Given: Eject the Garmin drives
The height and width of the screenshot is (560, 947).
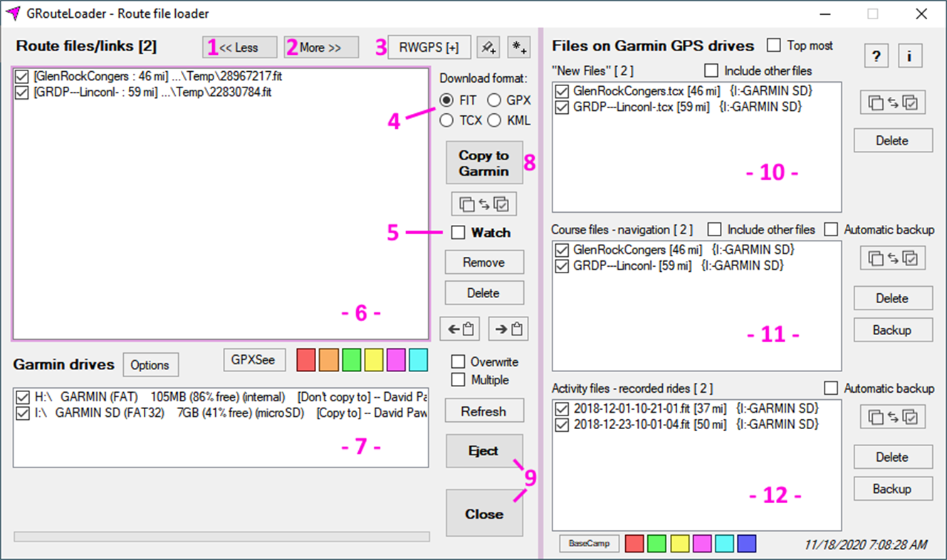Looking at the screenshot, I should point(484,451).
